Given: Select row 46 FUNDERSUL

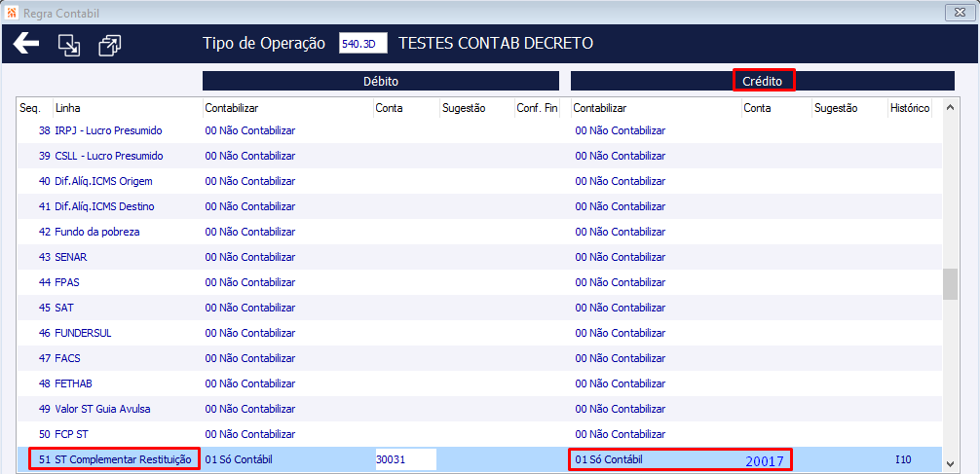Looking at the screenshot, I should 479,333.
